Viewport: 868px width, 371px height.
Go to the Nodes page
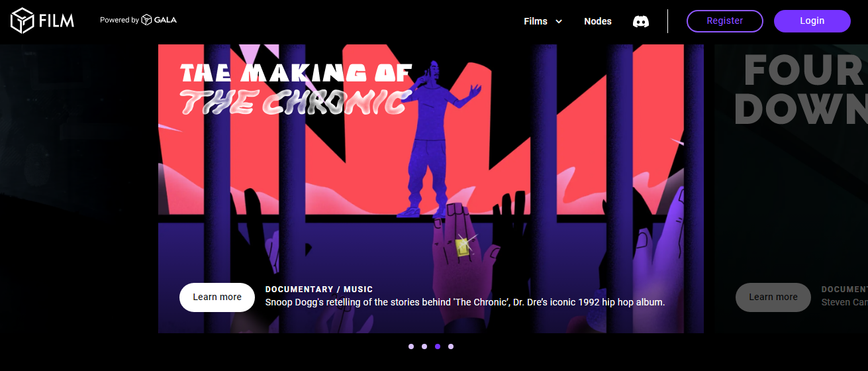pyautogui.click(x=597, y=21)
